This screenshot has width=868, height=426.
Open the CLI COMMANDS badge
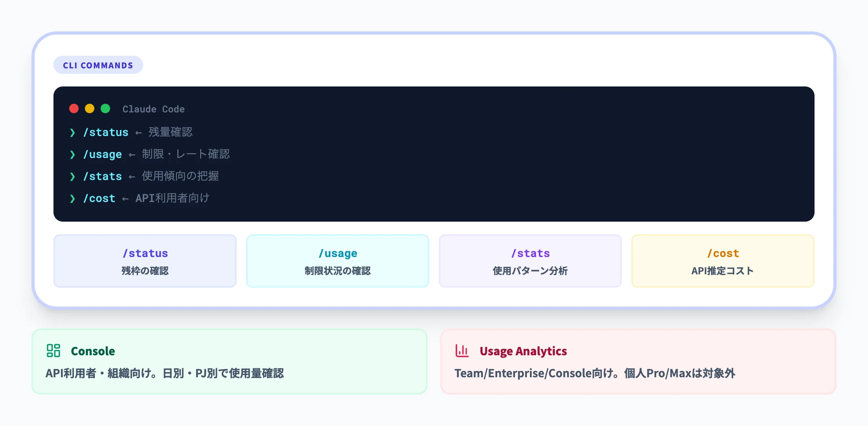pyautogui.click(x=98, y=65)
